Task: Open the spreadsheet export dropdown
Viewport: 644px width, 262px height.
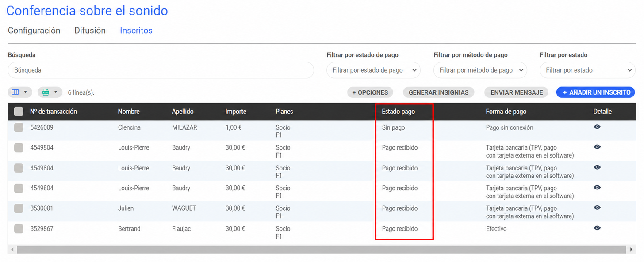Action: click(x=50, y=92)
